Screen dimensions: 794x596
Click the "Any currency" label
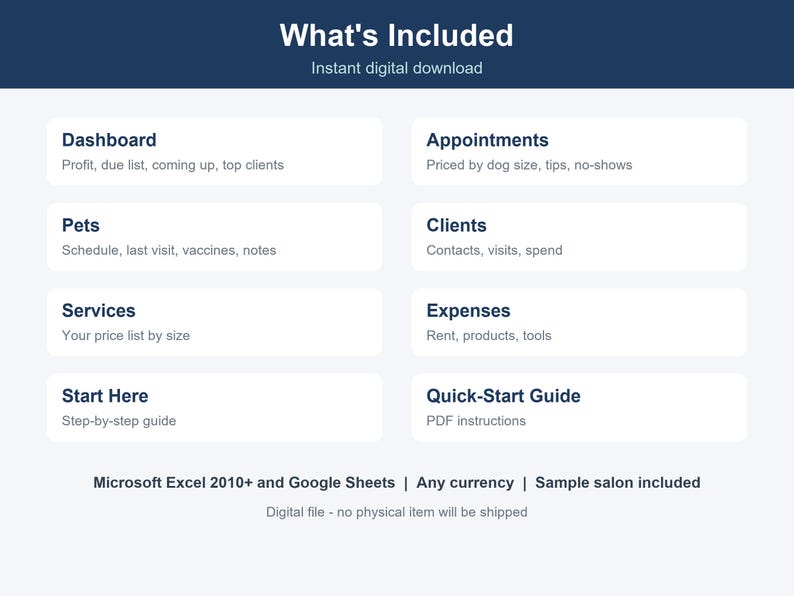coord(465,483)
